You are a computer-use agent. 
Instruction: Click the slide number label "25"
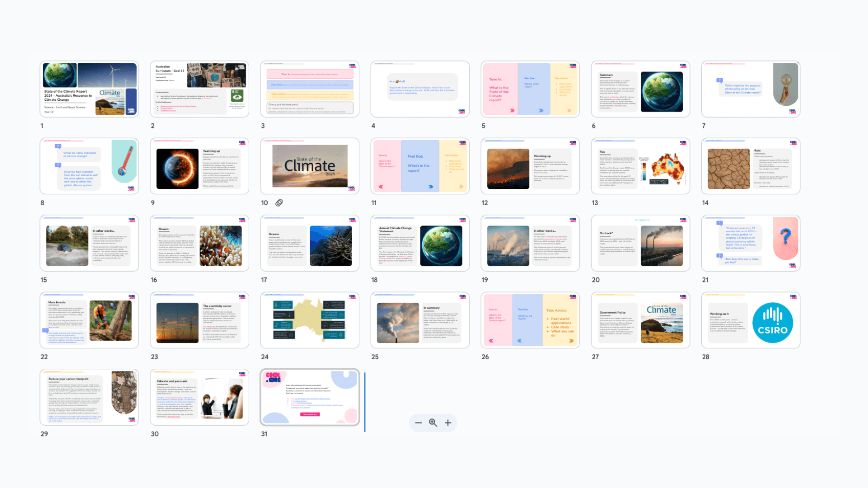click(x=375, y=357)
